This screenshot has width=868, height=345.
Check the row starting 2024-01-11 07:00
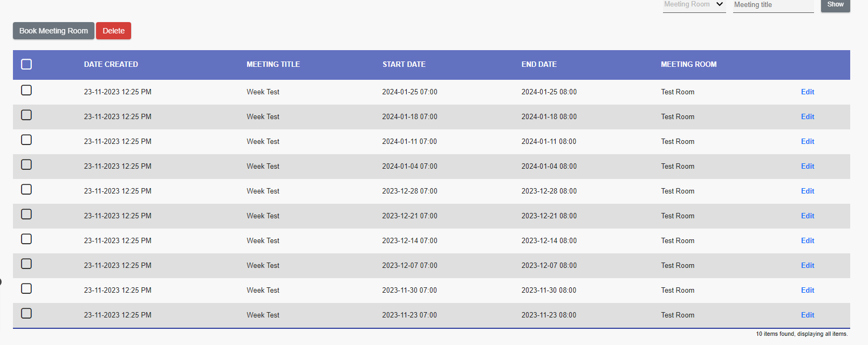(26, 140)
